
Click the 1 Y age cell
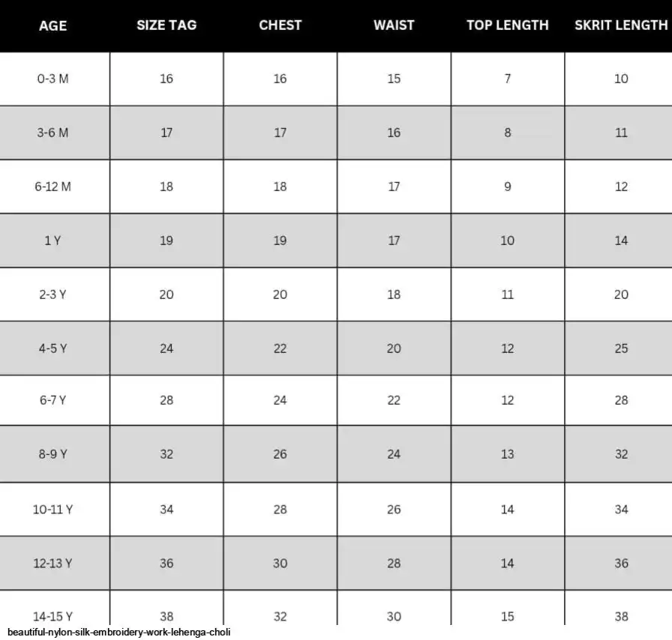click(52, 241)
